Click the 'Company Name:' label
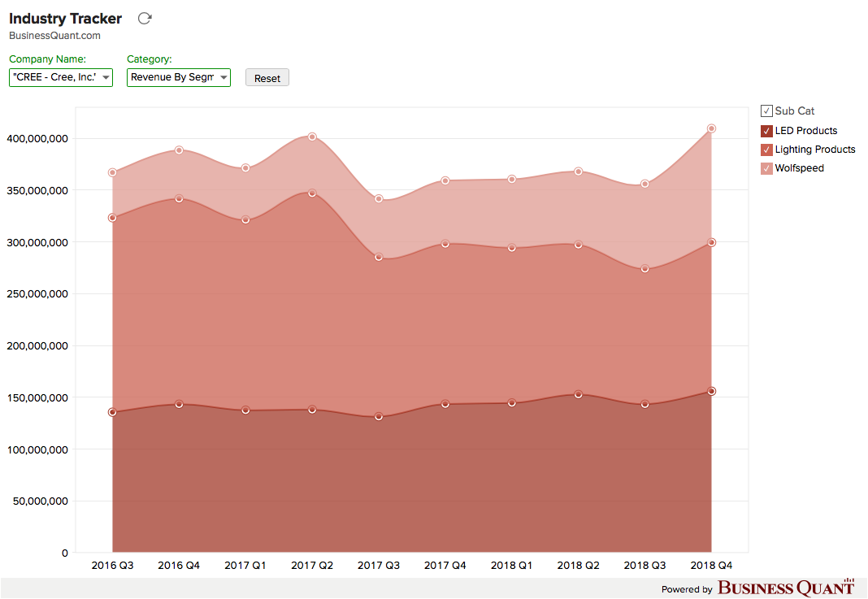 [48, 59]
